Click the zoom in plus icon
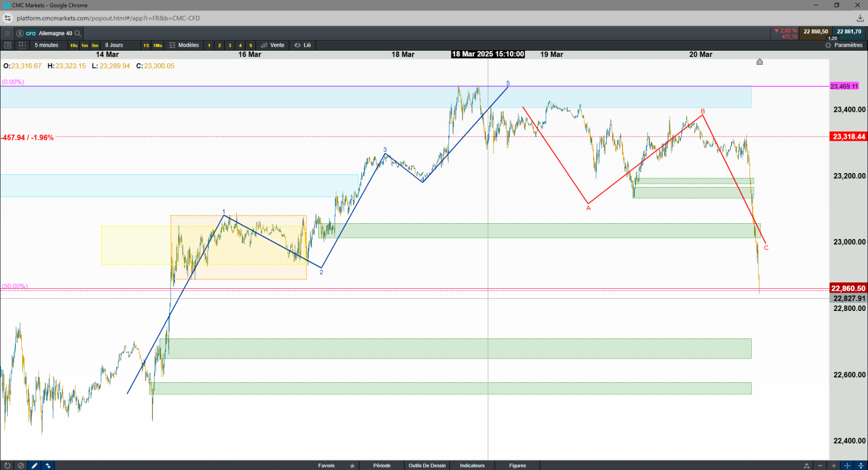 coord(834,466)
